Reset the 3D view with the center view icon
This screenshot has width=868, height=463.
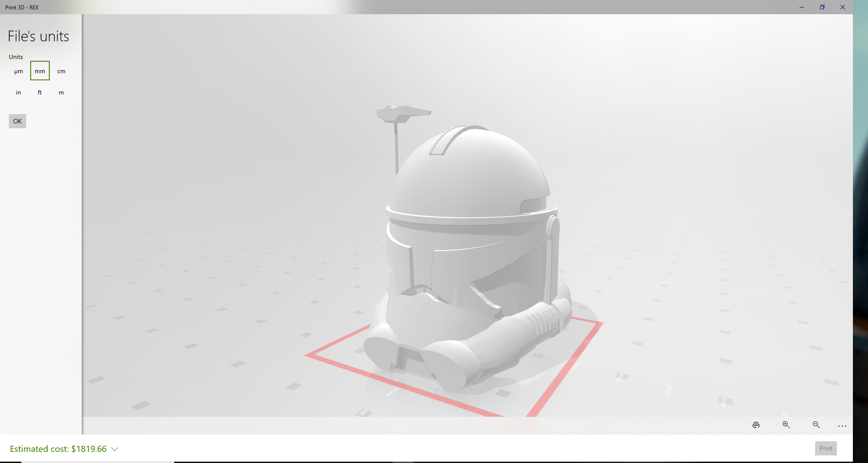pos(756,425)
